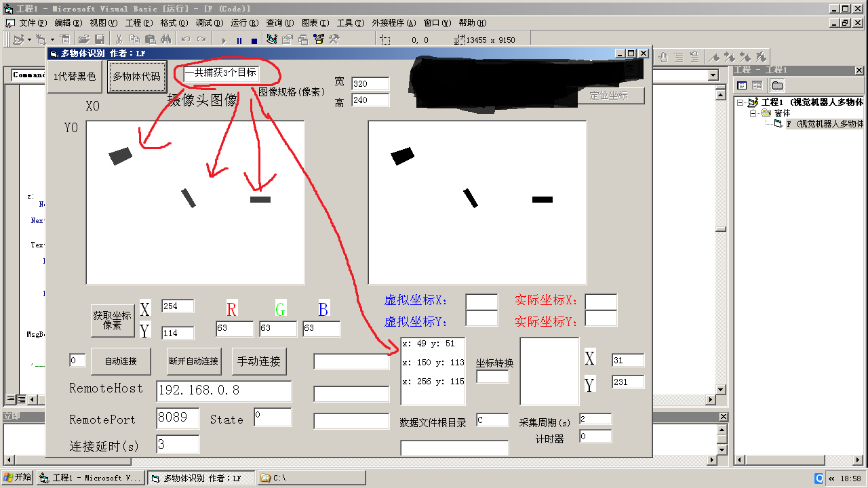Stop the program with End icon
Viewport: 868px width, 488px height.
click(254, 41)
